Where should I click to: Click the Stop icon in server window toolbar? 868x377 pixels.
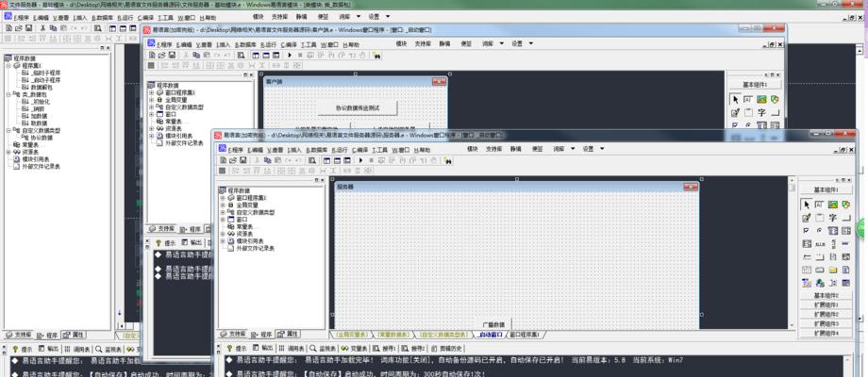(x=372, y=160)
